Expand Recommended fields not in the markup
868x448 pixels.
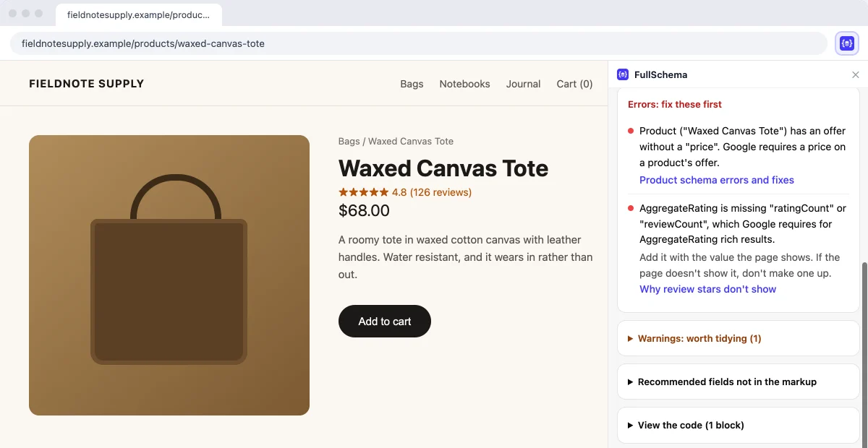(x=739, y=382)
